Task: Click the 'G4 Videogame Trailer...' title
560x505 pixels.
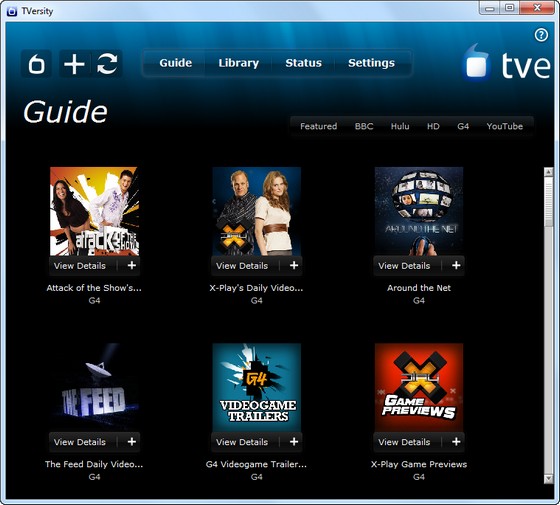Action: coord(256,464)
